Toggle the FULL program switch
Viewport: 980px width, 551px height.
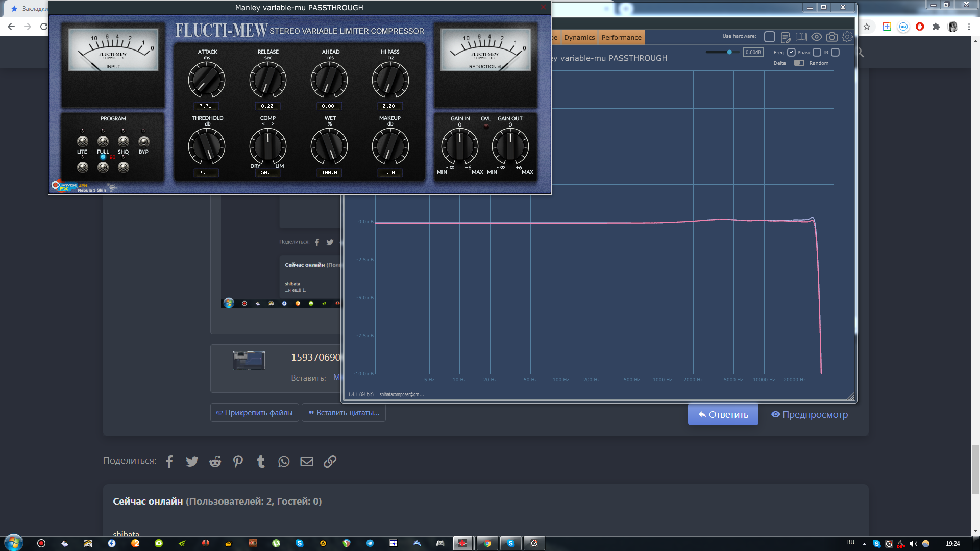pyautogui.click(x=103, y=141)
